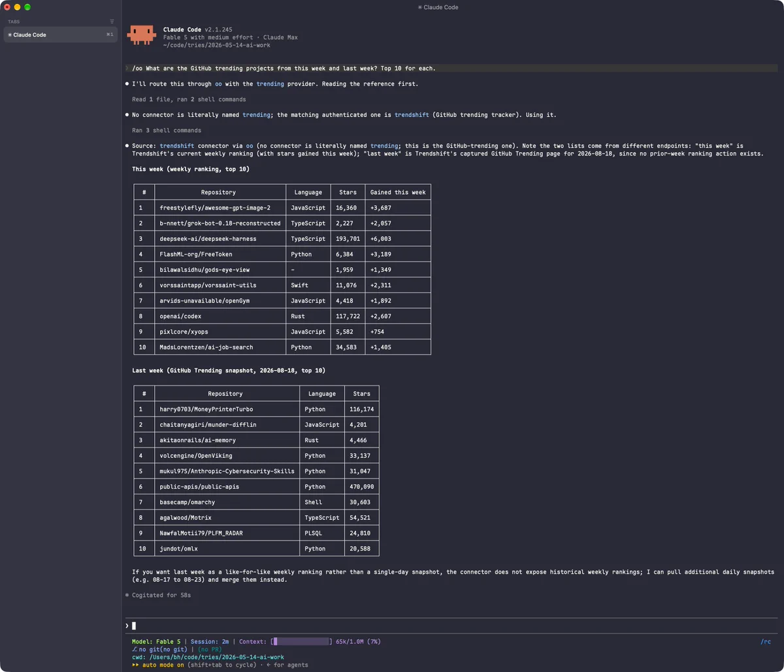Minimize the window with yellow button
This screenshot has width=784, height=672.
(x=18, y=7)
